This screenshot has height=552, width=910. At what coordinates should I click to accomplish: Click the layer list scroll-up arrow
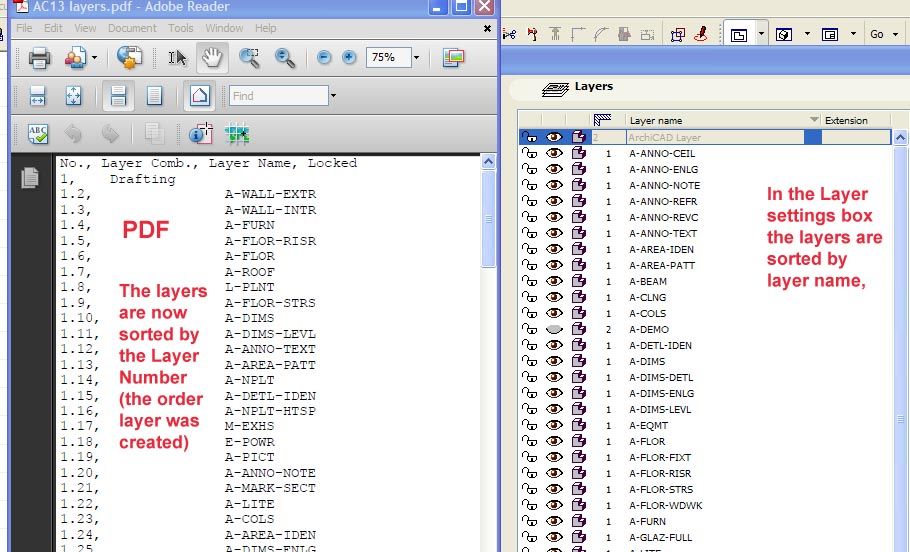[900, 138]
